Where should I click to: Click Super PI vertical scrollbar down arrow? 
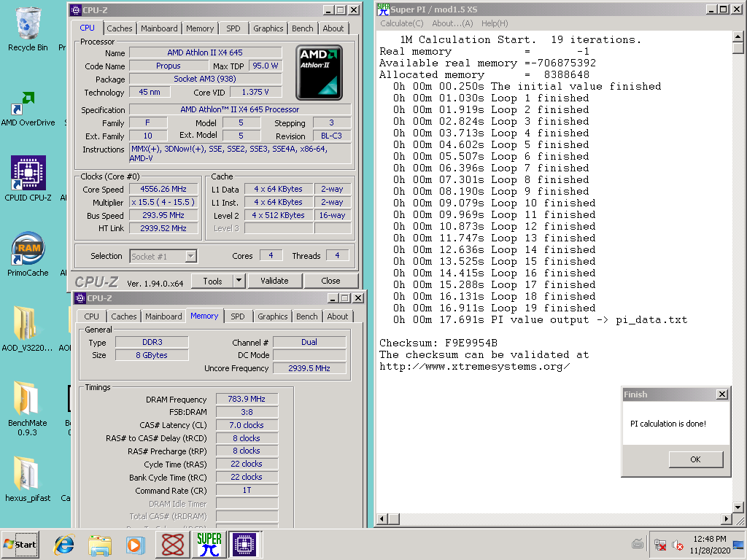click(738, 507)
